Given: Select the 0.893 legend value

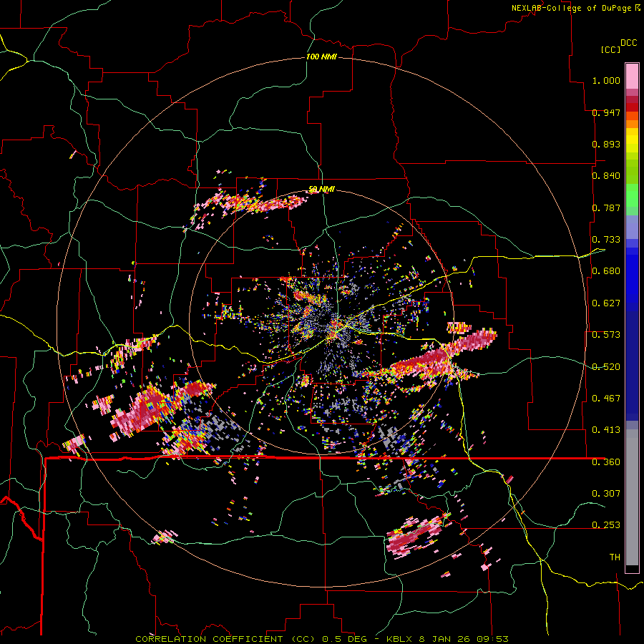Looking at the screenshot, I should (x=606, y=144).
